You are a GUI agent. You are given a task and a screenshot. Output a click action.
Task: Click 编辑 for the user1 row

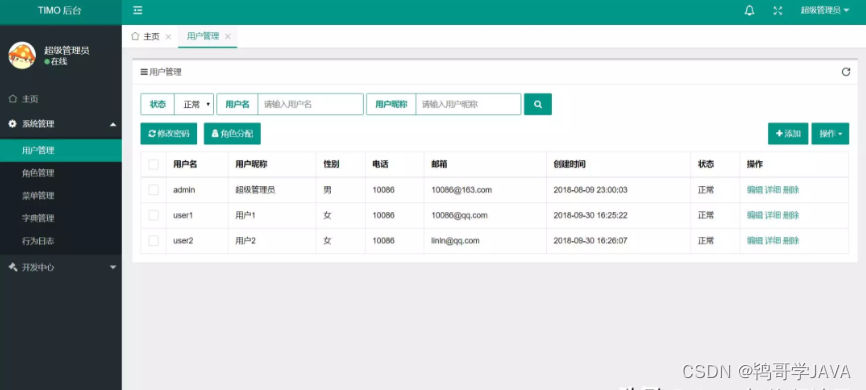[755, 215]
